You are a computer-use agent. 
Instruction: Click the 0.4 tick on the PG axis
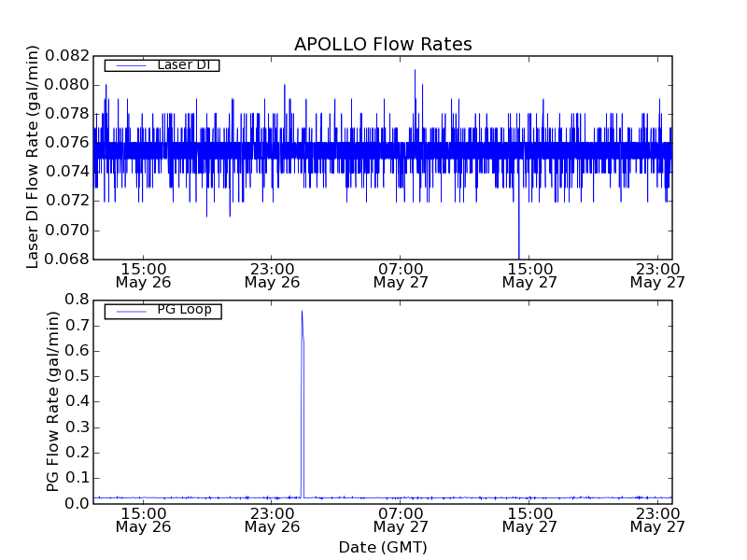(x=76, y=401)
